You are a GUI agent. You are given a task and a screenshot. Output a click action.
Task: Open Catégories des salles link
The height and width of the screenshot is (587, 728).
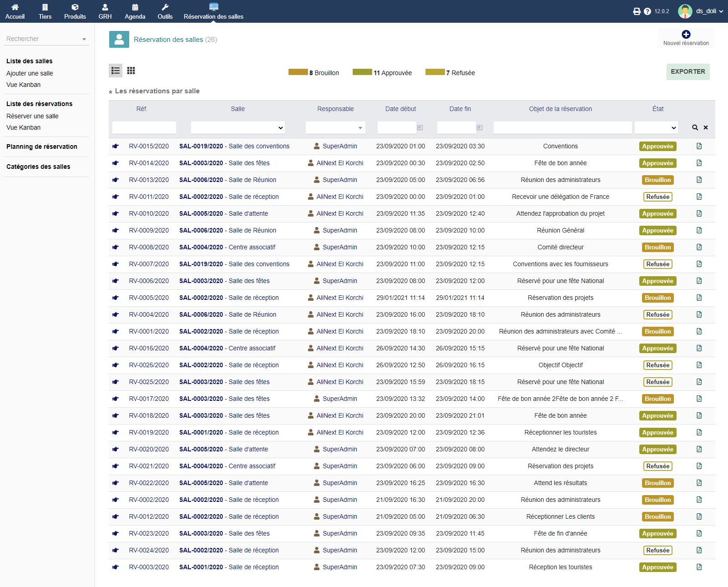[x=38, y=167]
